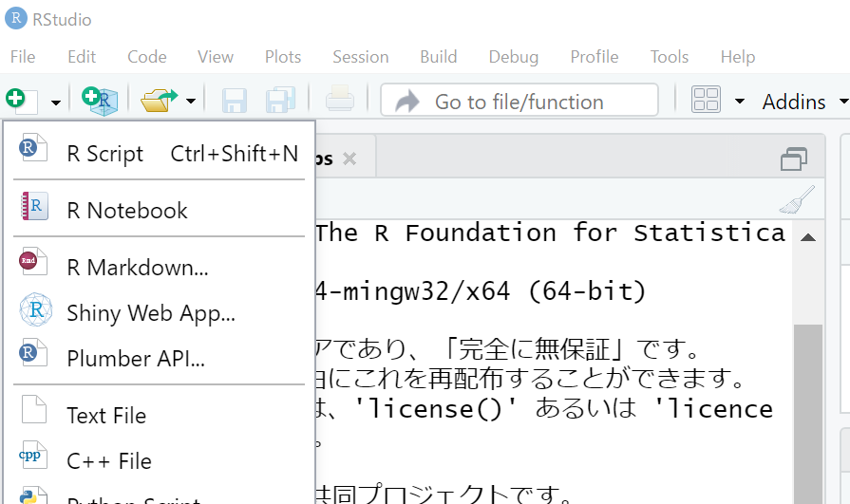Open the View menu
The width and height of the screenshot is (850, 504).
tap(216, 57)
